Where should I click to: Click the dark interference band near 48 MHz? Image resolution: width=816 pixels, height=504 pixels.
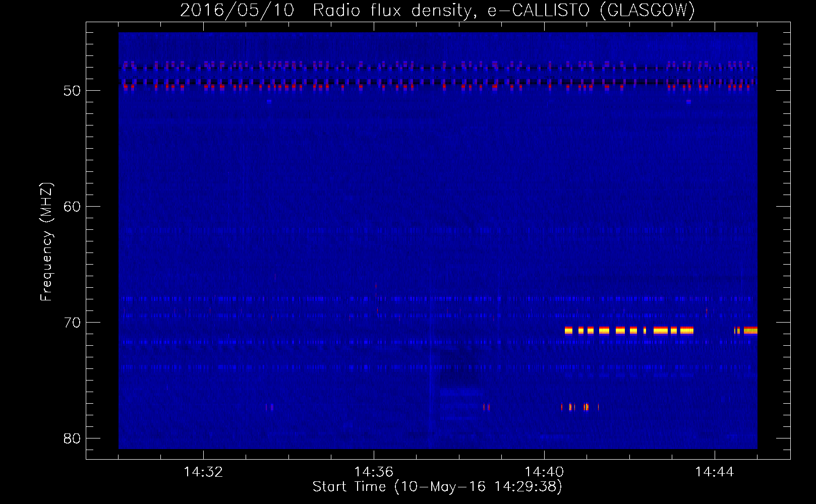pyautogui.click(x=438, y=68)
